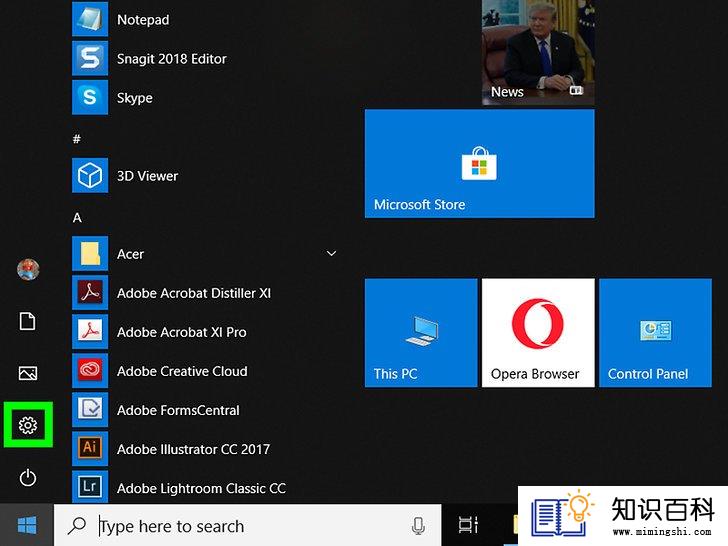Click the 3D Viewer cube icon
728x546 pixels.
point(90,176)
